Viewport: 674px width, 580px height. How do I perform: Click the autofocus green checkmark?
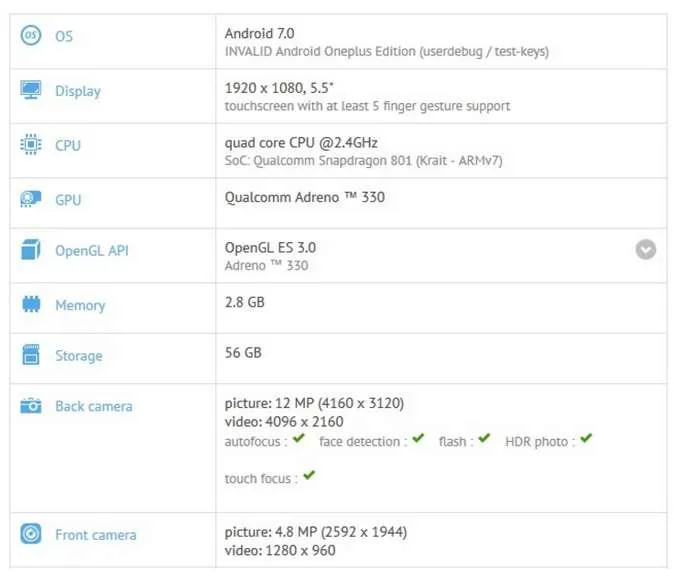pos(299,439)
